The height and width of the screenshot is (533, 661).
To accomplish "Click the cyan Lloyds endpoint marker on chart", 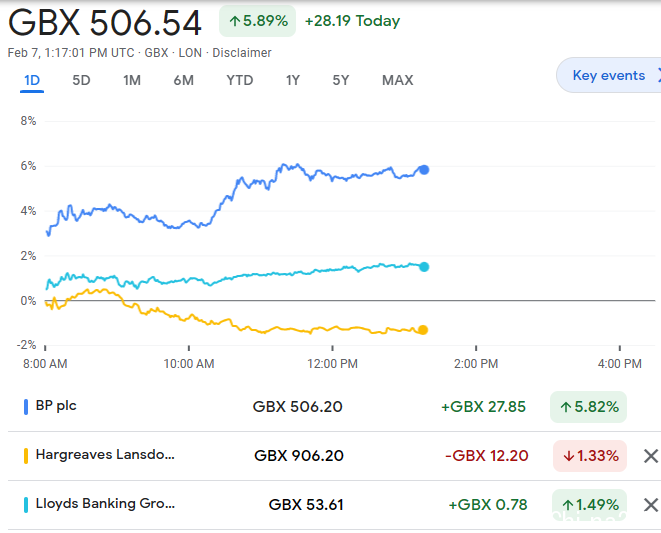I will click(x=424, y=266).
